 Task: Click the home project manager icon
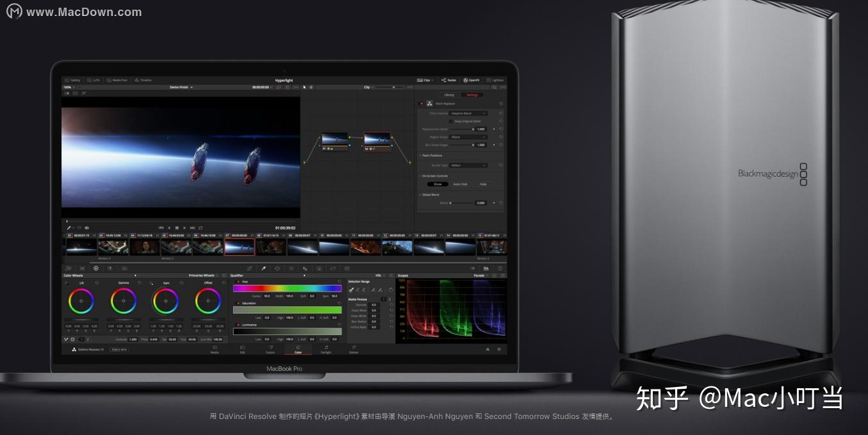(x=487, y=349)
